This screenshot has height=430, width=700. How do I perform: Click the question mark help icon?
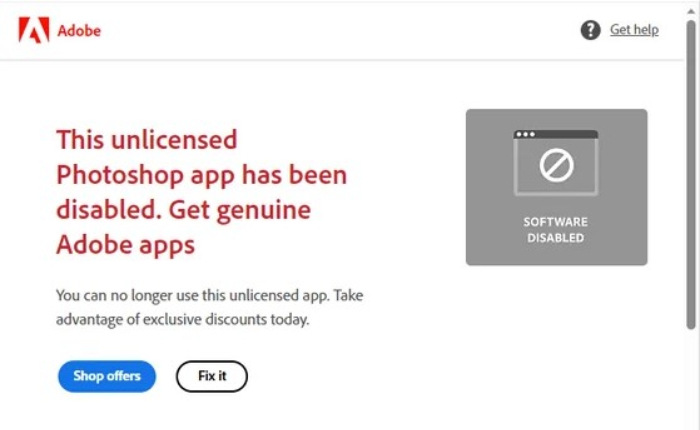pos(590,30)
